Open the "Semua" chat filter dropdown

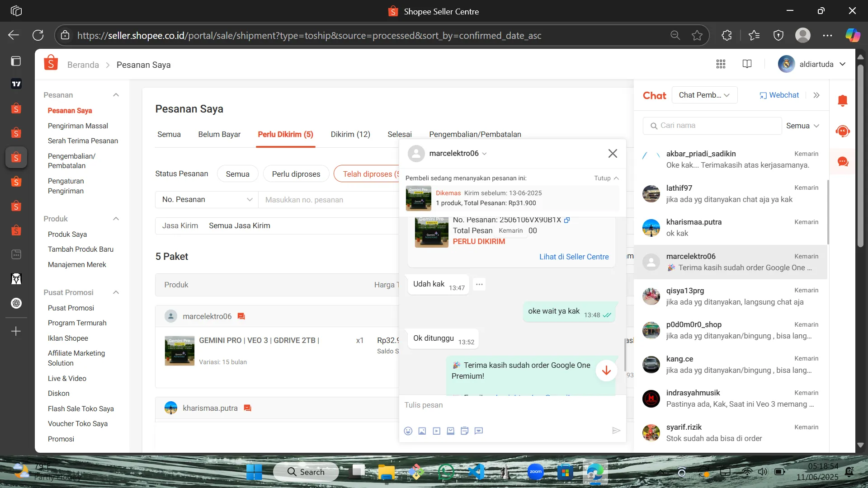802,126
